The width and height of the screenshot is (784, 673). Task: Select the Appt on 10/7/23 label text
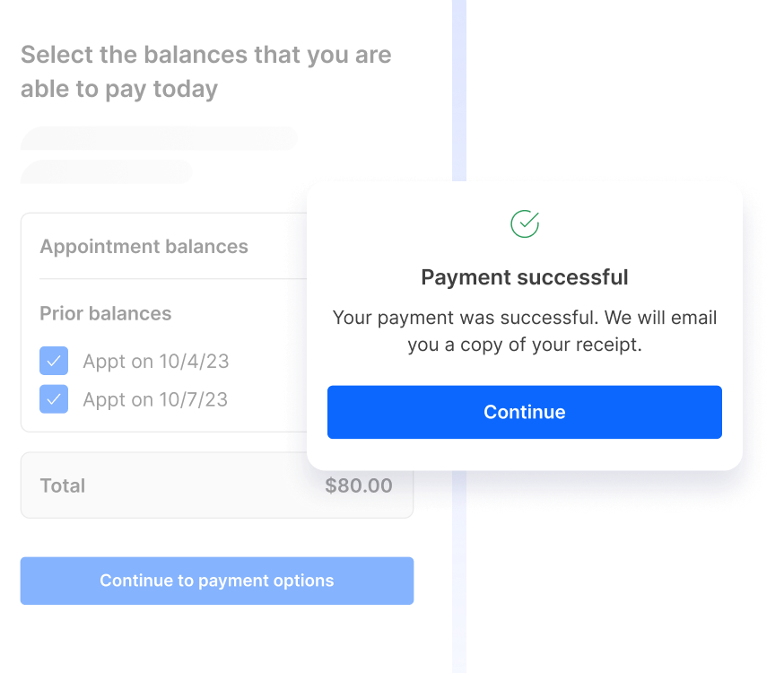pyautogui.click(x=155, y=399)
